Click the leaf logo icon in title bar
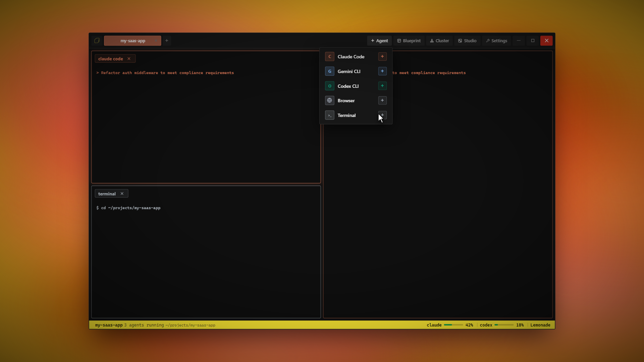This screenshot has width=644, height=362. pyautogui.click(x=97, y=41)
